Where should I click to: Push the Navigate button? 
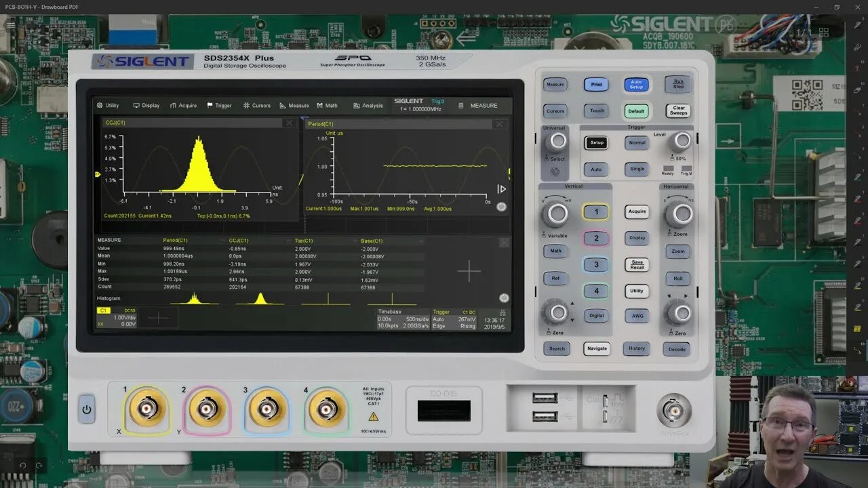(x=597, y=349)
